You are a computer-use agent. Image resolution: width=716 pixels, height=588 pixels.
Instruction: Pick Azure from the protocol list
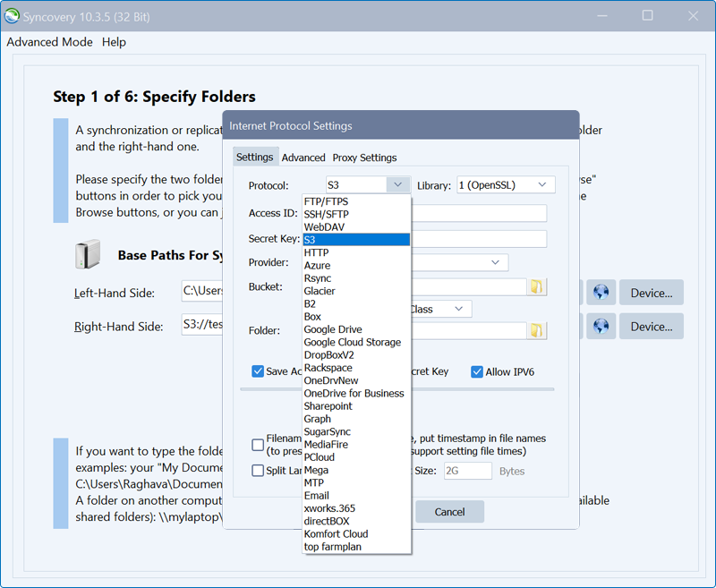click(356, 265)
